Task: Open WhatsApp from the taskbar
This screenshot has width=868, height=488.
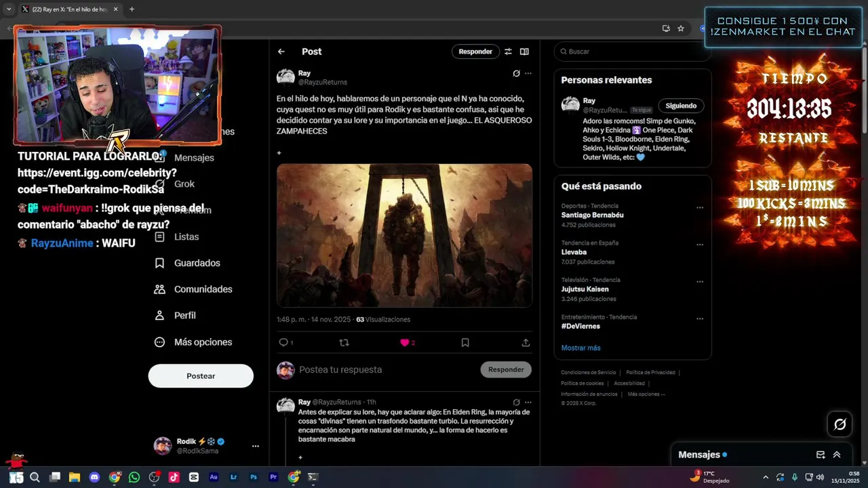Action: point(134,477)
